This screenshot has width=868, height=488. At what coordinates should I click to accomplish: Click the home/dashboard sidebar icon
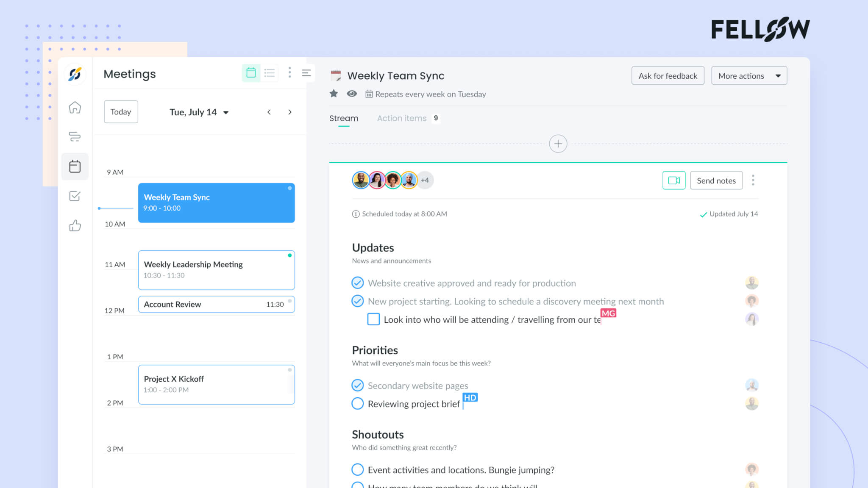coord(75,107)
